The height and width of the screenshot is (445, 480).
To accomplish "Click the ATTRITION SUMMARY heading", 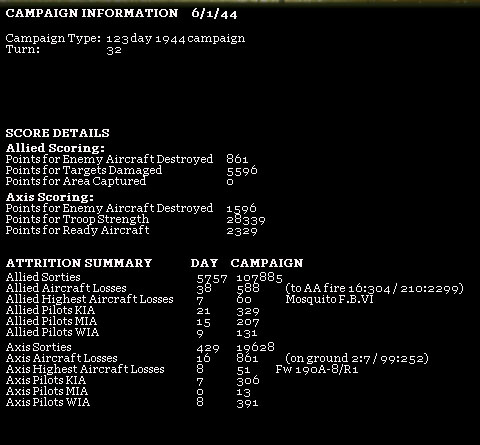I will click(x=79, y=263).
